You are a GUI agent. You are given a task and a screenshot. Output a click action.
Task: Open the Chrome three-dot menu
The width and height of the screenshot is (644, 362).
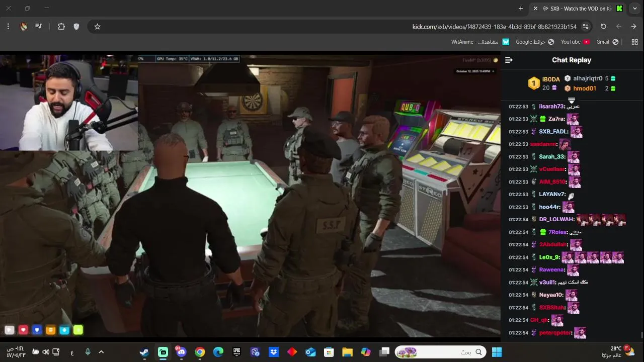coord(8,27)
